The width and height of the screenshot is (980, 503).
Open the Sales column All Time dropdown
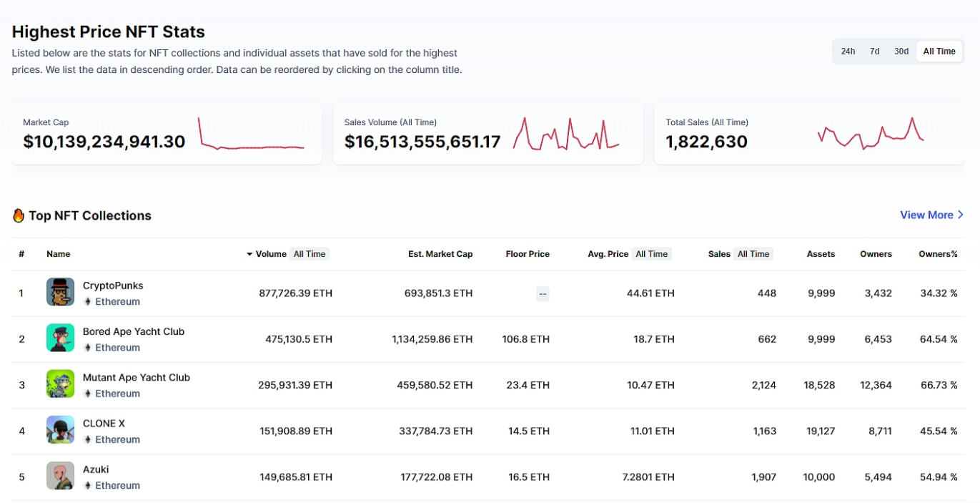(x=753, y=254)
